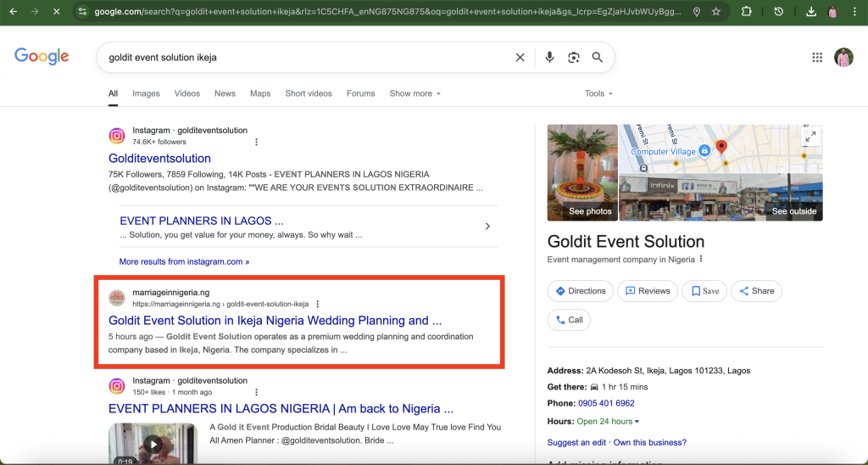Open Google account avatar
Screen dimensions: 868x465
843,57
